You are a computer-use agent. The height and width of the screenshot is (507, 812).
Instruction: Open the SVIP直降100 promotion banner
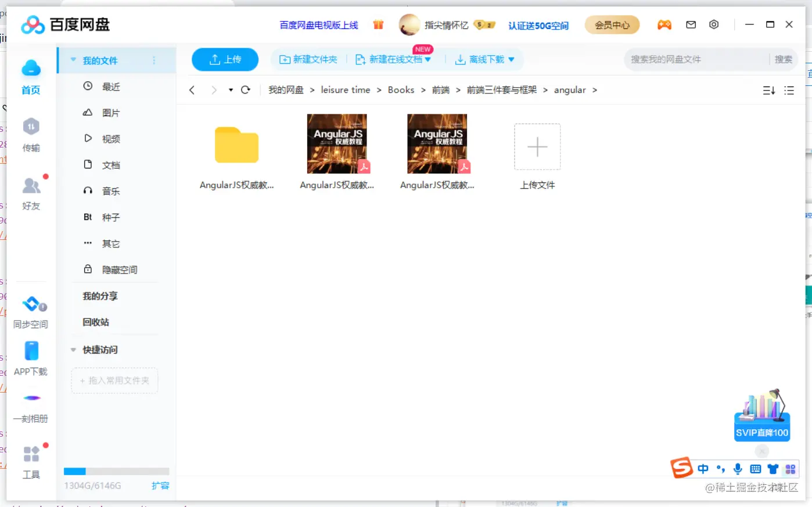pos(762,415)
